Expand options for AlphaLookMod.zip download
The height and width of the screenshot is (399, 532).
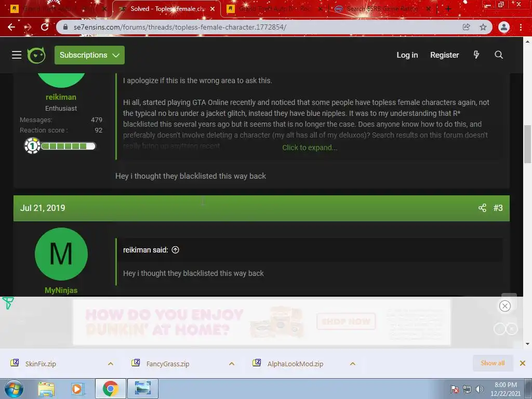coord(353,364)
